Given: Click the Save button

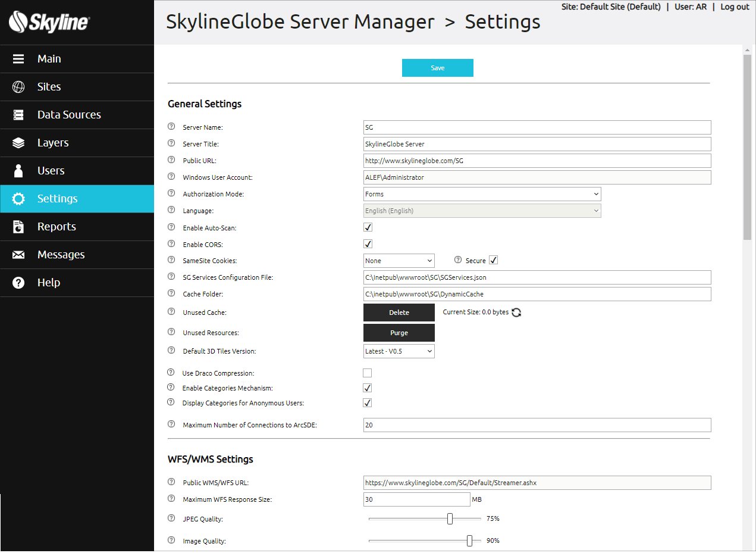Looking at the screenshot, I should [x=438, y=68].
